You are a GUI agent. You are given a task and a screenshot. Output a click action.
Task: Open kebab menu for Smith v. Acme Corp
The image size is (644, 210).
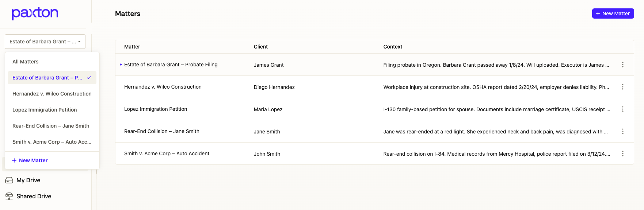(622, 153)
